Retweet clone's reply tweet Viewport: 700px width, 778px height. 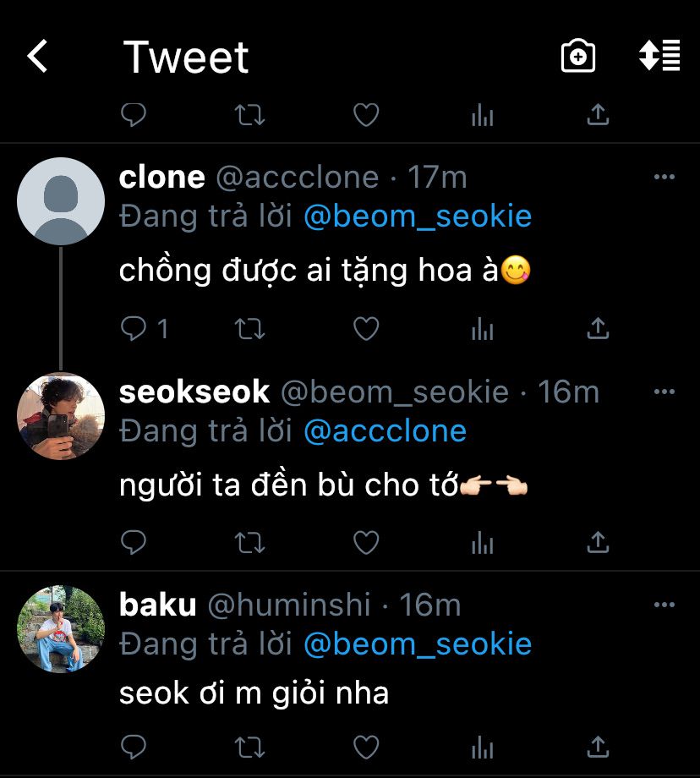tap(249, 329)
